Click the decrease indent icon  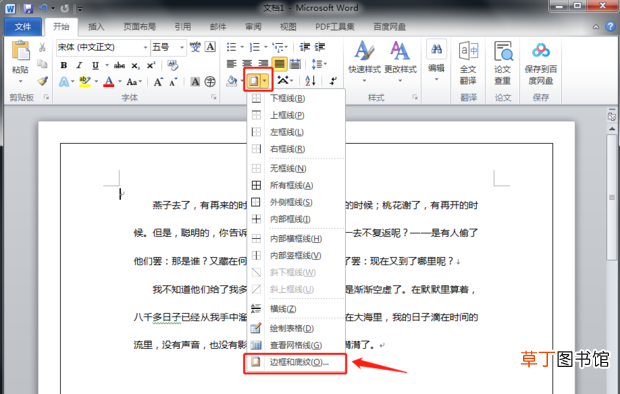(304, 47)
